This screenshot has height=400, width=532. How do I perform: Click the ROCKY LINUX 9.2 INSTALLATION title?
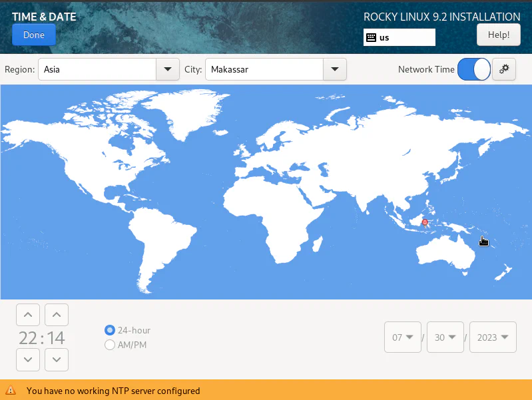pyautogui.click(x=441, y=17)
